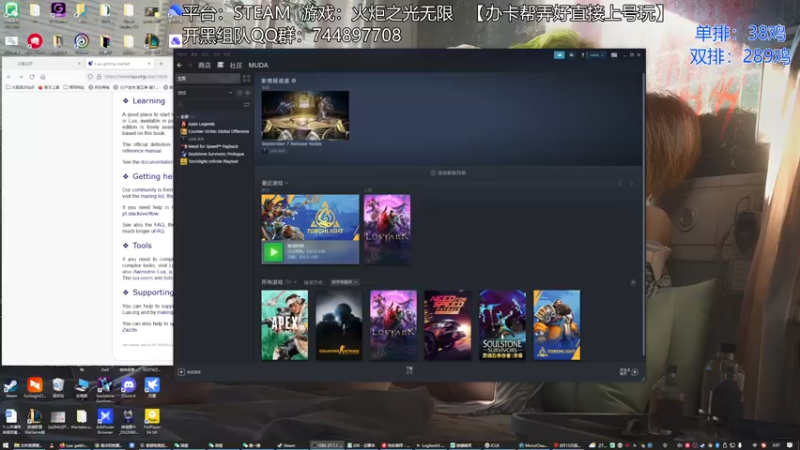Open the PotPlayer 64 bit desktop shortcut
Image resolution: width=800 pixels, height=450 pixels.
point(152,421)
